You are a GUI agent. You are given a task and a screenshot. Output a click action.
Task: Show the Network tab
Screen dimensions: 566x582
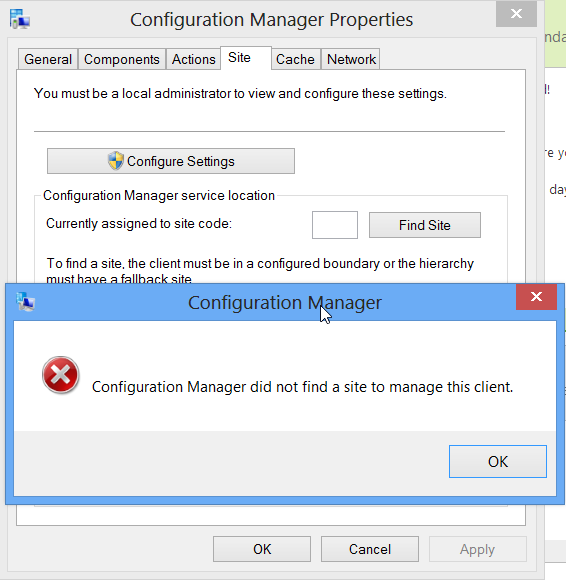pyautogui.click(x=351, y=59)
